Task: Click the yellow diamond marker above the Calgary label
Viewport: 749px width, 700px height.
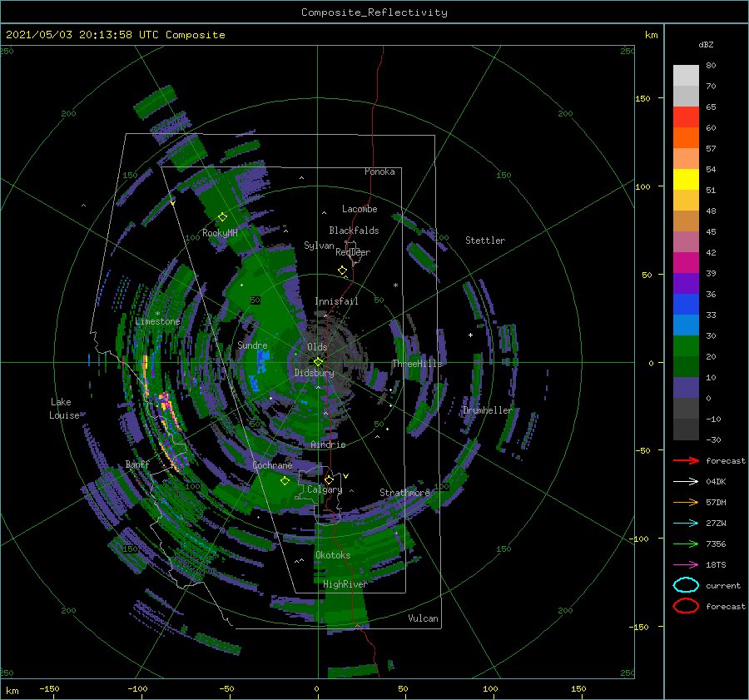Action: pos(329,479)
